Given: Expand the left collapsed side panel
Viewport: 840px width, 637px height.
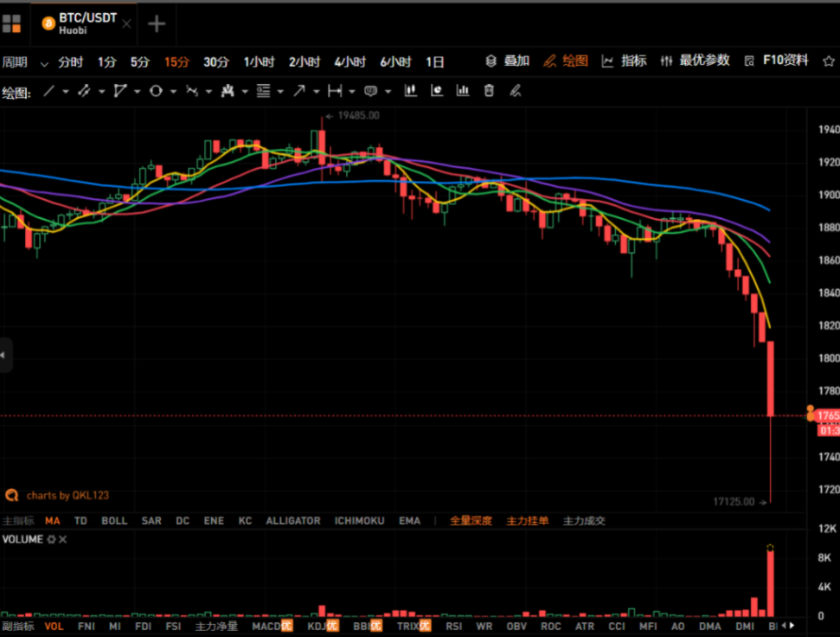Looking at the screenshot, I should tap(5, 355).
